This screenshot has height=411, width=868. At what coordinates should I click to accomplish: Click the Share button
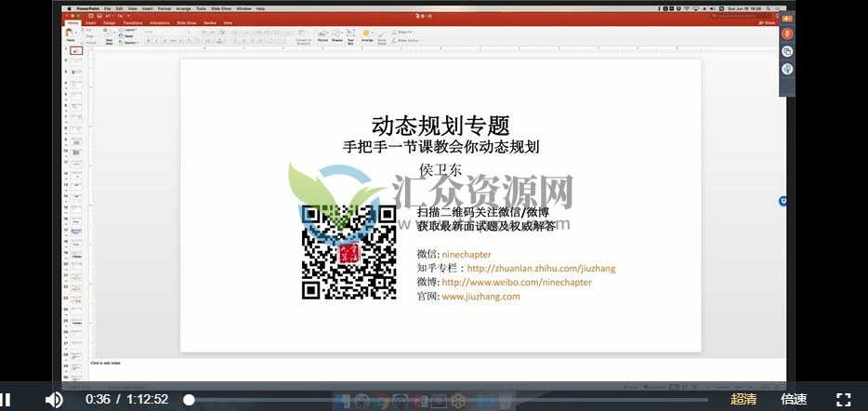click(767, 22)
